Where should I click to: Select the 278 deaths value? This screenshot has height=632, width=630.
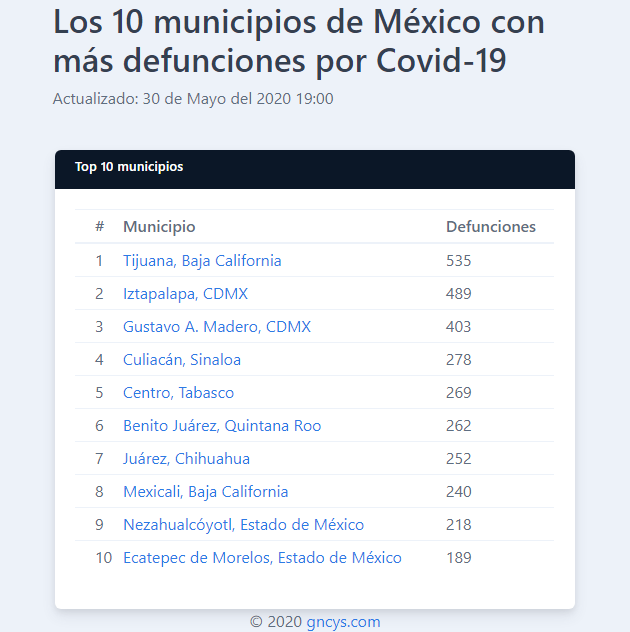(458, 360)
